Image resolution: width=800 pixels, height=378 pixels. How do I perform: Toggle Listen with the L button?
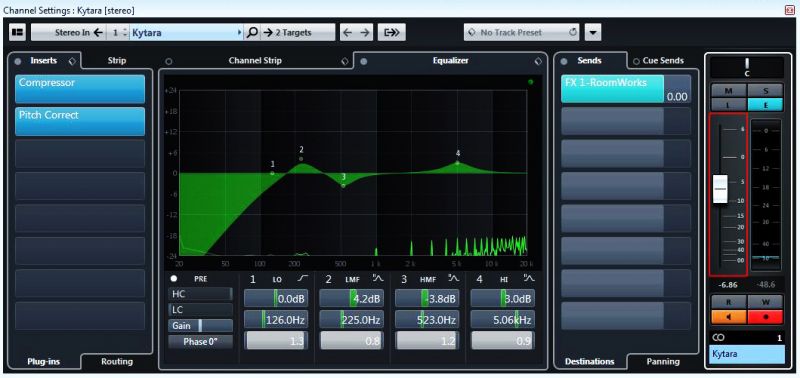729,104
